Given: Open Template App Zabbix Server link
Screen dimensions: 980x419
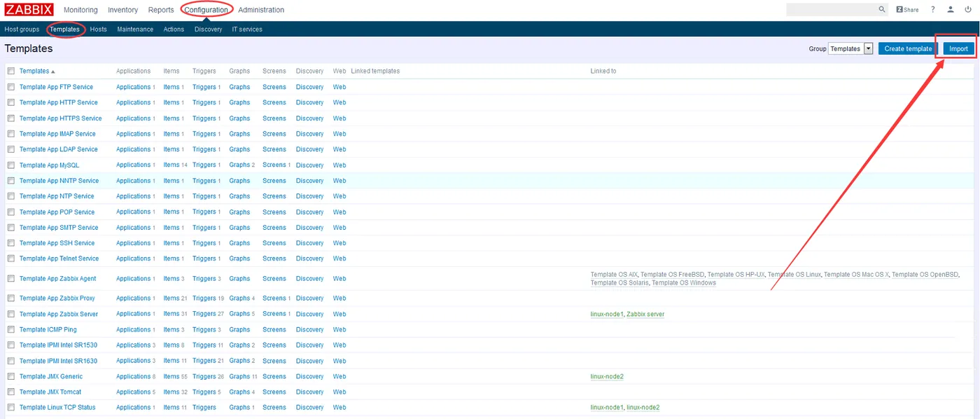Looking at the screenshot, I should (x=59, y=314).
